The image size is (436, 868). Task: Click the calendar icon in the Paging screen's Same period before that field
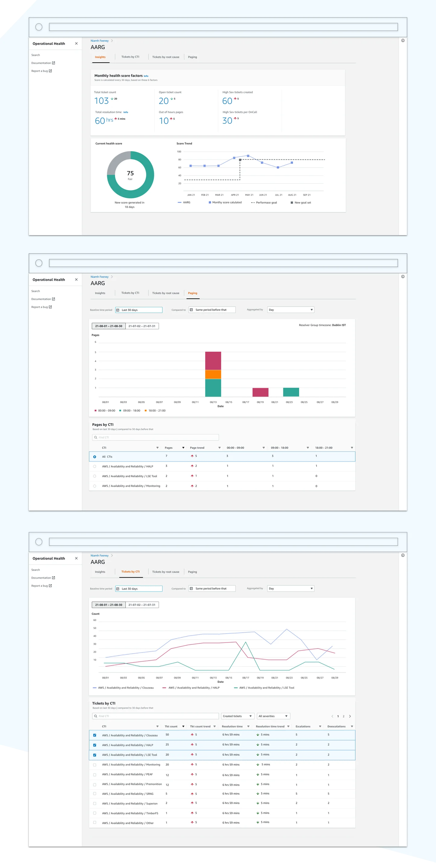tap(191, 310)
